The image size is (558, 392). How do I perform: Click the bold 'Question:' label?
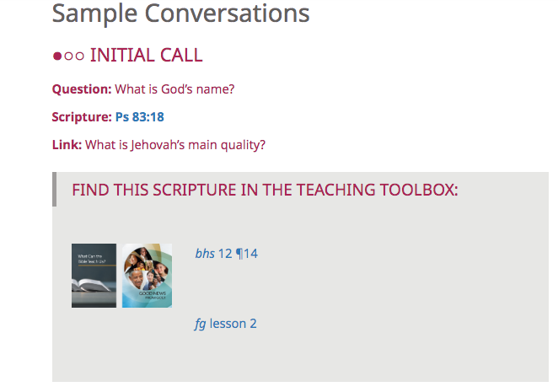click(x=82, y=89)
